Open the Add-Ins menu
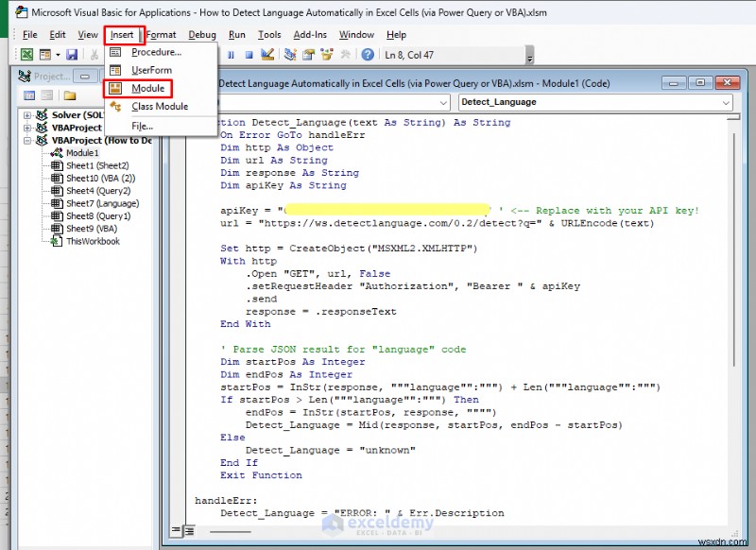Viewport: 756px width, 550px height. point(310,35)
